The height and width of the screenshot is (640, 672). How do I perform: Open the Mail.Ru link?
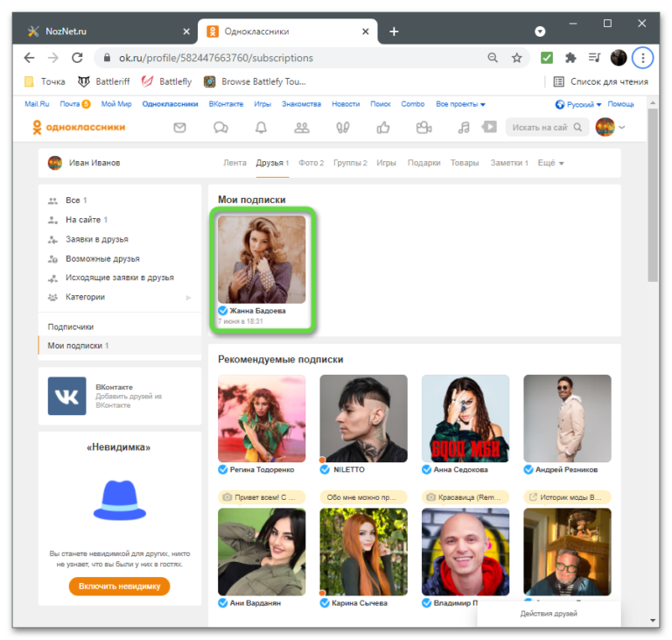[37, 104]
